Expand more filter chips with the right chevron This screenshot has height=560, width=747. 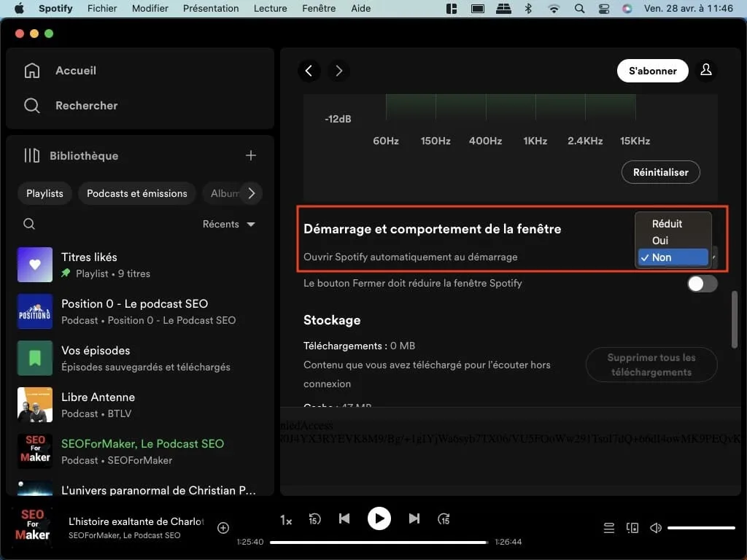pyautogui.click(x=252, y=193)
